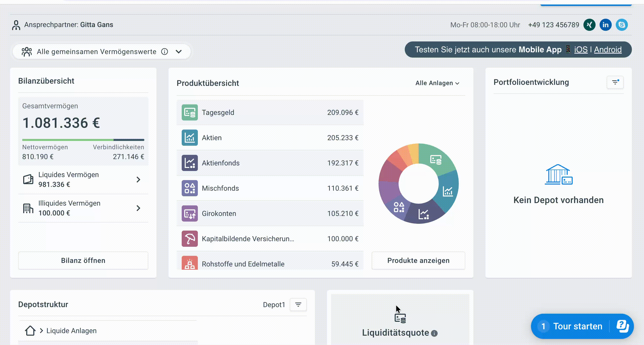Viewport: 644px width, 345px height.
Task: Click the Produkte anzeigen button
Action: pos(418,260)
